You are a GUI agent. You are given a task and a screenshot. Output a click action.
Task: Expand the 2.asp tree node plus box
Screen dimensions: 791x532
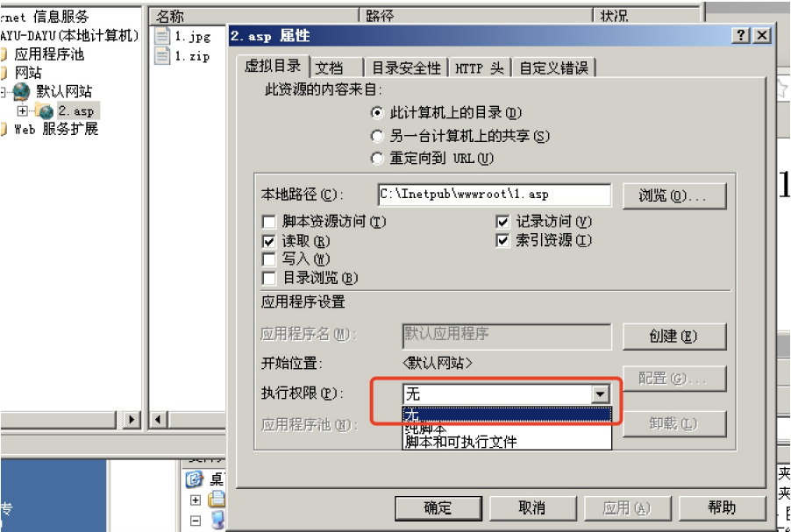[x=22, y=110]
